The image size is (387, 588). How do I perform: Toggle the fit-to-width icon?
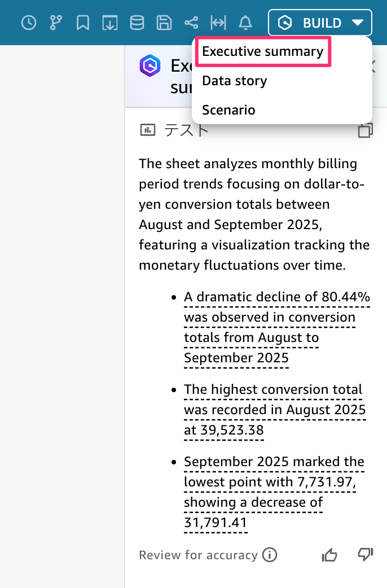pos(218,23)
